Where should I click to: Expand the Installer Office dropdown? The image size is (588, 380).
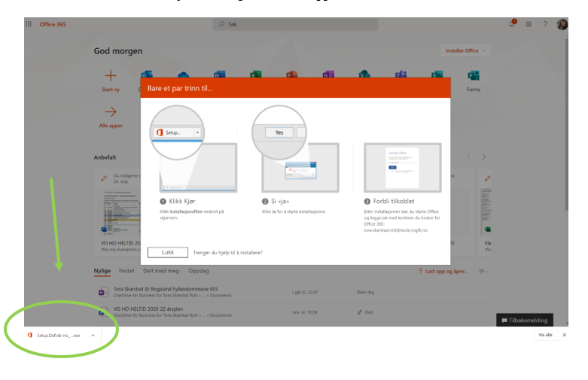[465, 50]
